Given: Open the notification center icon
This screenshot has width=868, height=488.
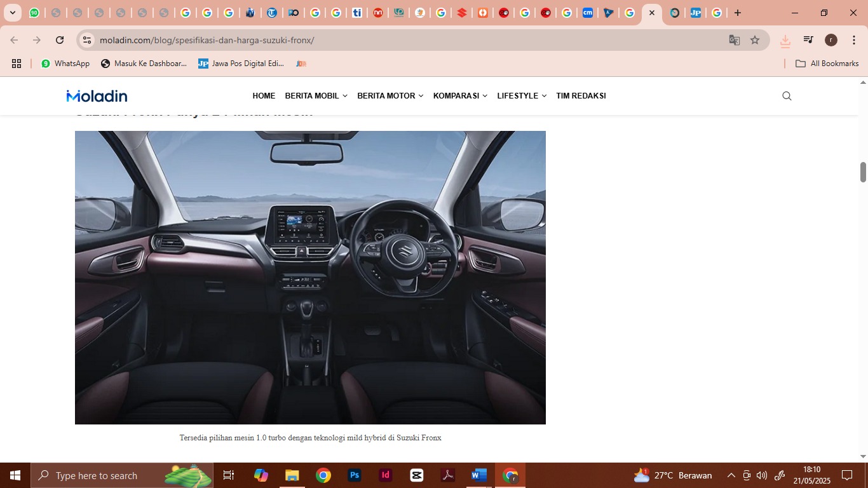Looking at the screenshot, I should click(x=847, y=475).
